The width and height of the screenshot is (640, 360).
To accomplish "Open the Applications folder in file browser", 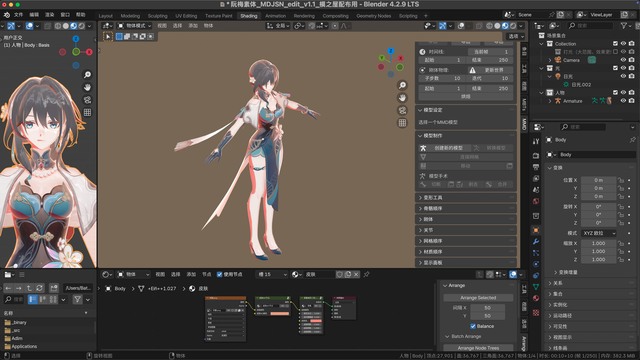I will pos(24,346).
